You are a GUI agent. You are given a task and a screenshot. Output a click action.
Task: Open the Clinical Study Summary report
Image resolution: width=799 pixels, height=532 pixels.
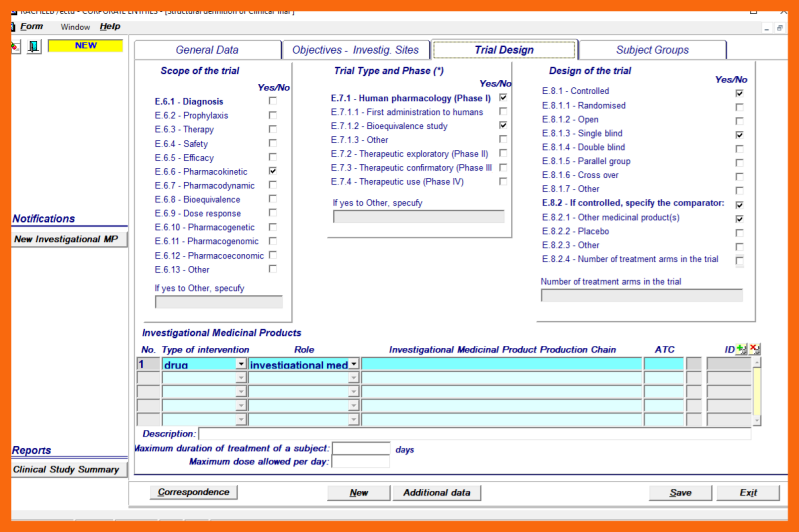pos(69,469)
